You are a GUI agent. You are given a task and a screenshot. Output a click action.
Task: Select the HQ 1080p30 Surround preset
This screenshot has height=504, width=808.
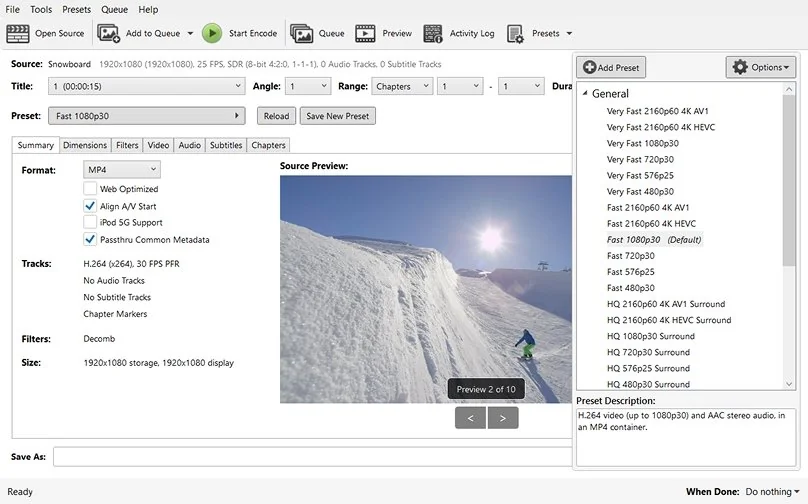[x=650, y=336]
